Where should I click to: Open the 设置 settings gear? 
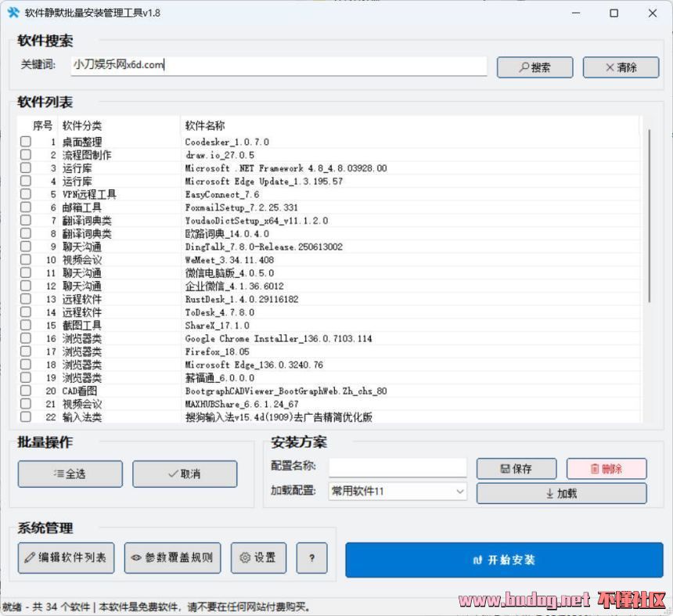pyautogui.click(x=258, y=558)
